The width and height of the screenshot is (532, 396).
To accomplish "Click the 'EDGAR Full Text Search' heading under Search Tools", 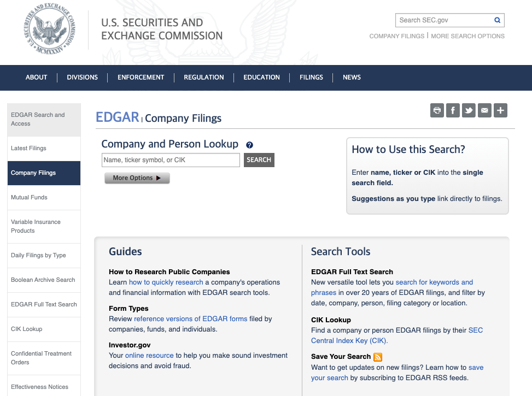I will pos(352,272).
